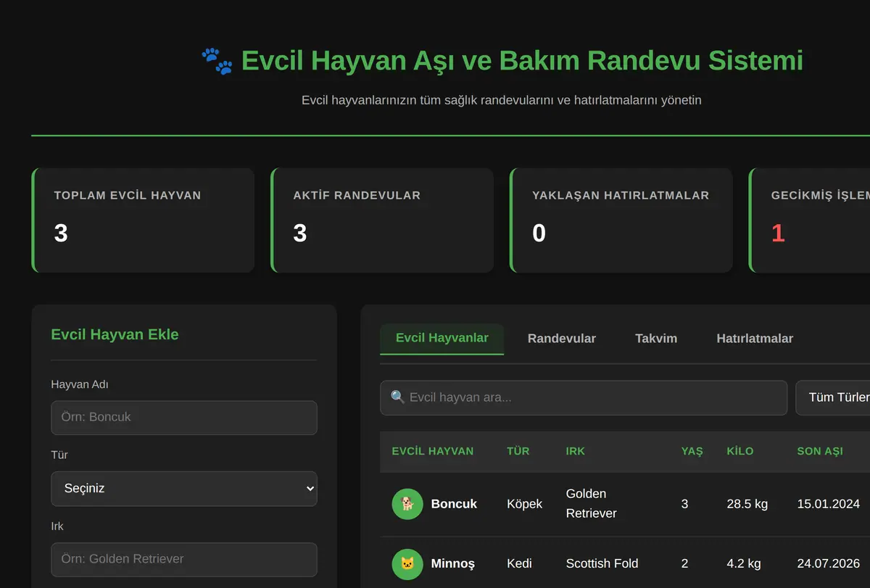Open the Takvim tab
This screenshot has width=870, height=588.
click(656, 339)
